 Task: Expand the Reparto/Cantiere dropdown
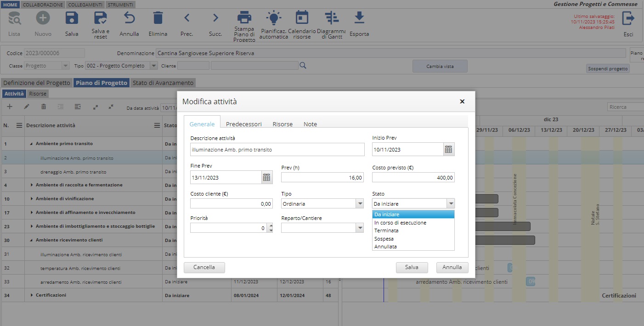(360, 228)
